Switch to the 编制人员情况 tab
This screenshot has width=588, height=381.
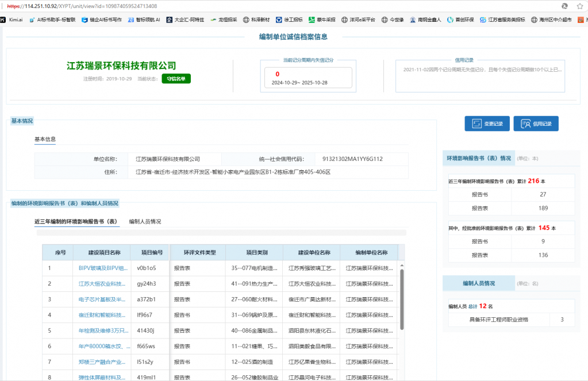(x=145, y=222)
